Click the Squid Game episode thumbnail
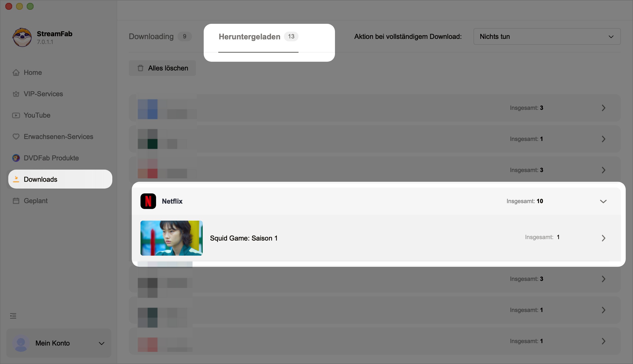 [171, 238]
